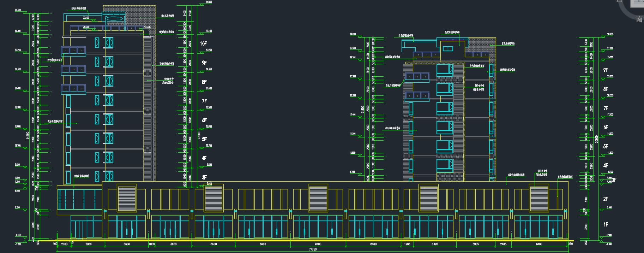Click the 32.100 roof elevation label
Image resolution: width=644 pixels, height=253 pixels.
86,18
